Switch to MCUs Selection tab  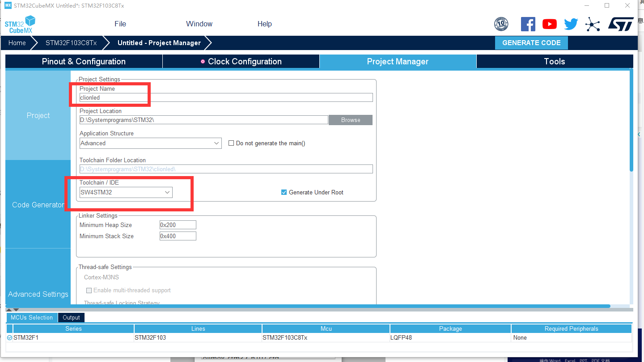[x=32, y=318]
